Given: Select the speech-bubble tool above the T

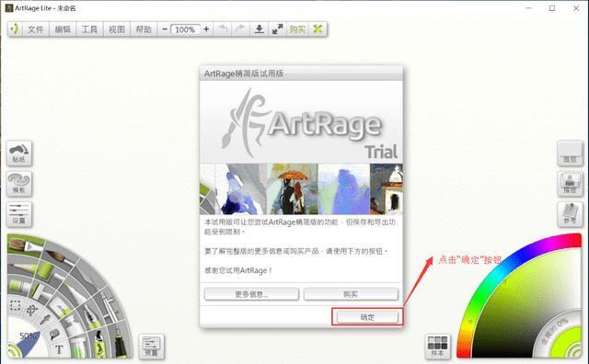Looking at the screenshot, I should (x=54, y=334).
